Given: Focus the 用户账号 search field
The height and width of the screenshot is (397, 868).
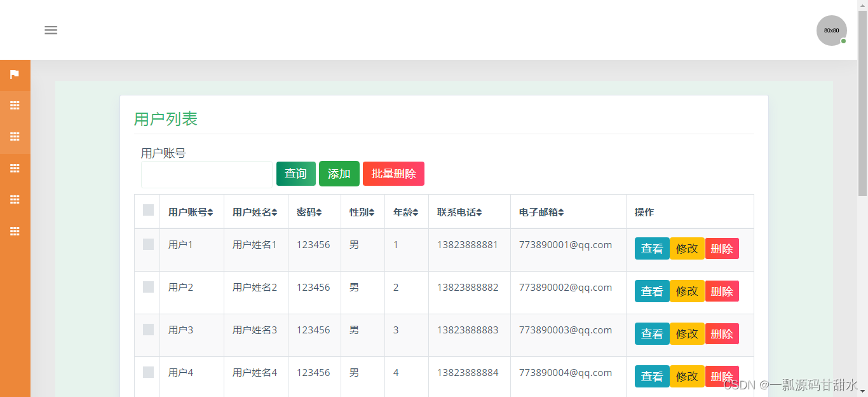Looking at the screenshot, I should coord(207,174).
